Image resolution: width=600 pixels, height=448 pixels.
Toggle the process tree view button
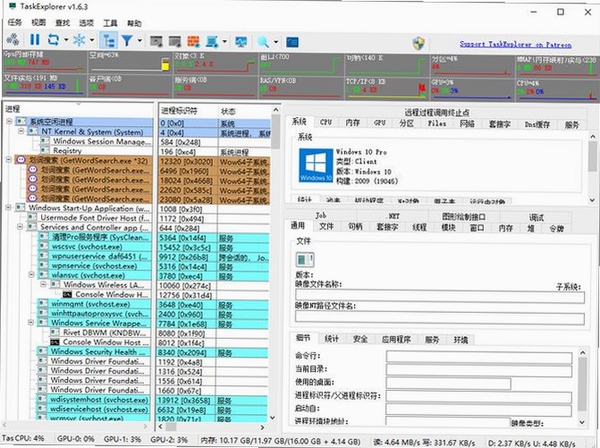pos(109,40)
